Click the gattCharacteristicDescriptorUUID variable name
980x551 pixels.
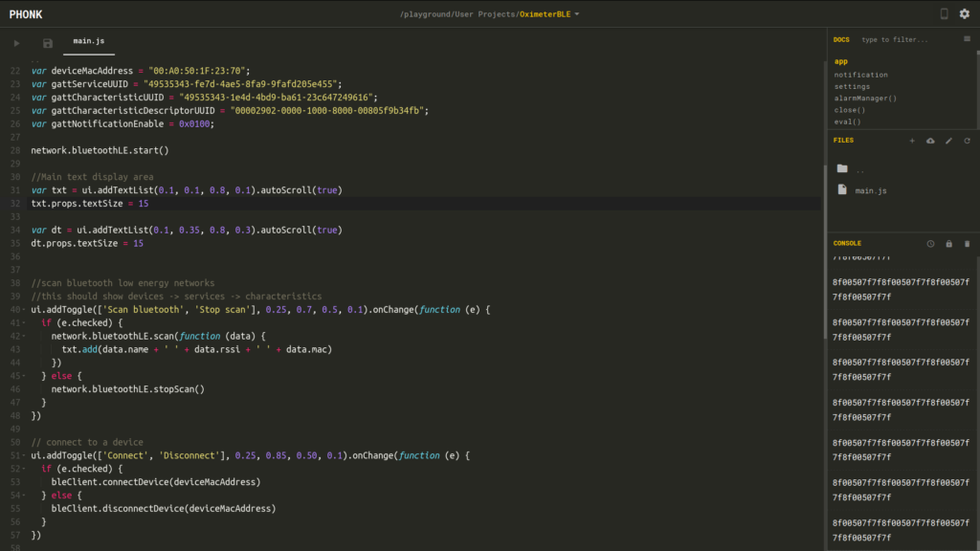coord(133,111)
